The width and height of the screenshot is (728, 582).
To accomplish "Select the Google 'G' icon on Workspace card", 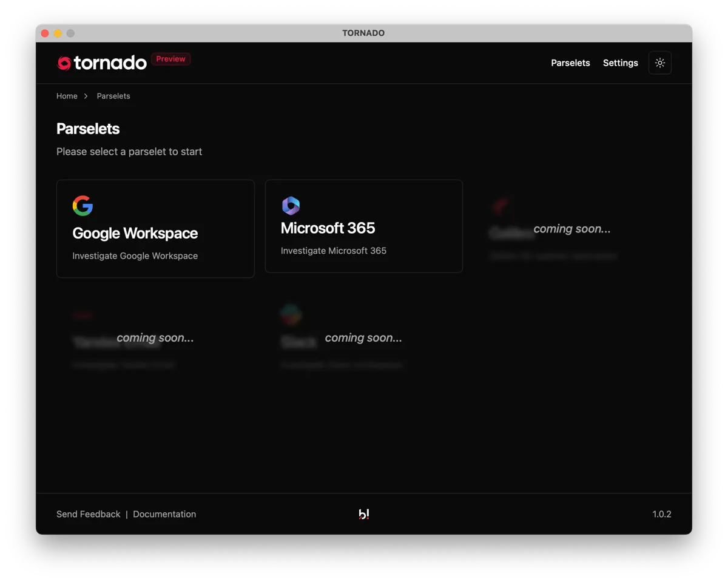I will (83, 205).
